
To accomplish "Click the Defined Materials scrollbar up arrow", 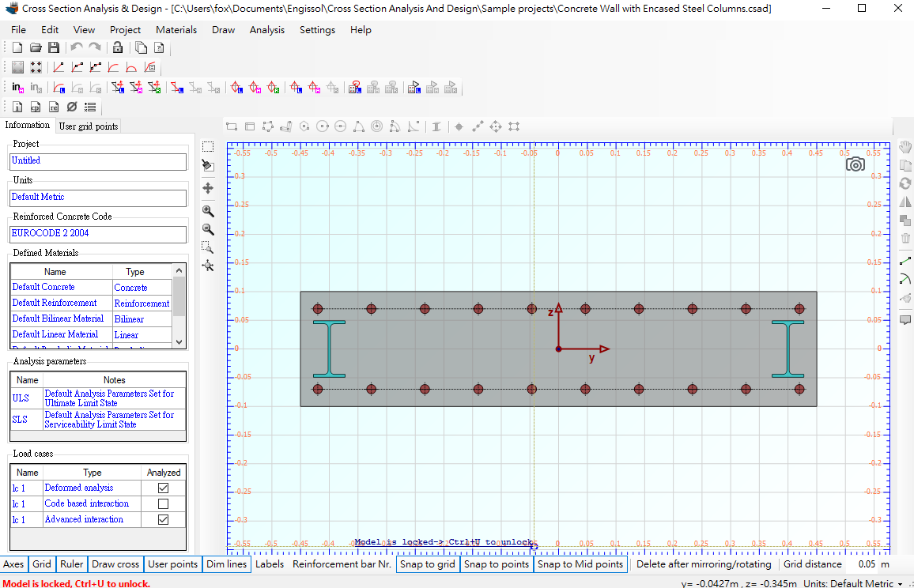I will pyautogui.click(x=179, y=270).
